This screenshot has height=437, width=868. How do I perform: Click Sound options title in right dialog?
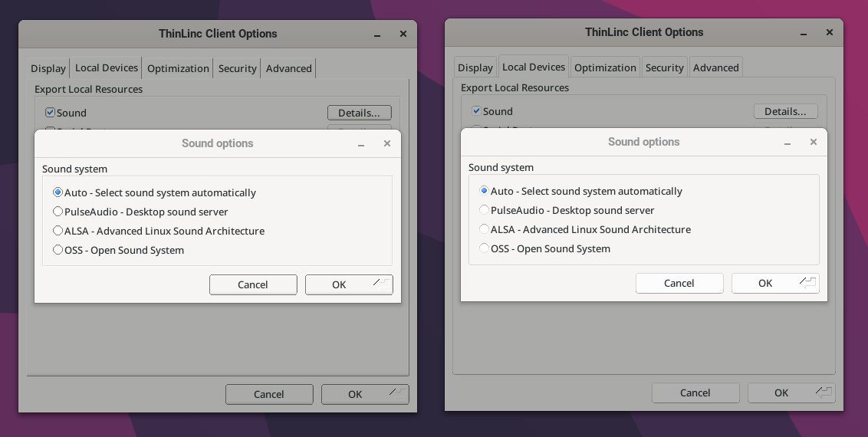coord(644,142)
